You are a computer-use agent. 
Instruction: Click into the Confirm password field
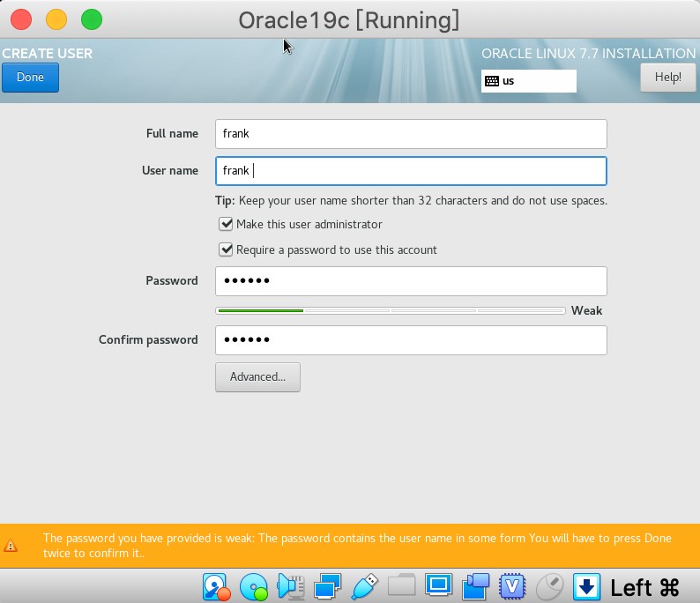(411, 340)
